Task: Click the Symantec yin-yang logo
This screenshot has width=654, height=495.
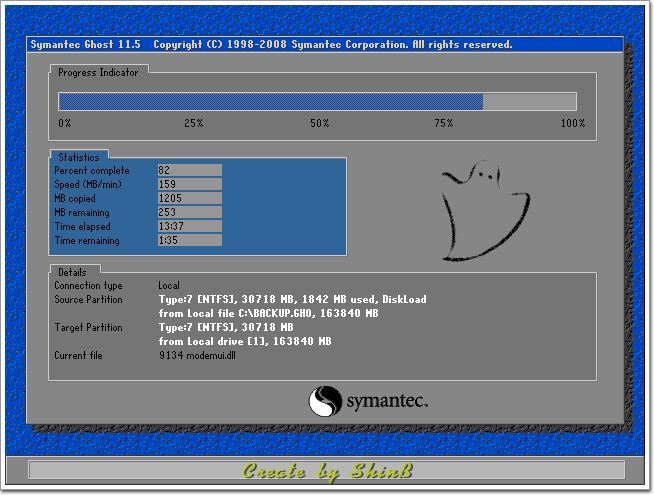Action: (325, 401)
